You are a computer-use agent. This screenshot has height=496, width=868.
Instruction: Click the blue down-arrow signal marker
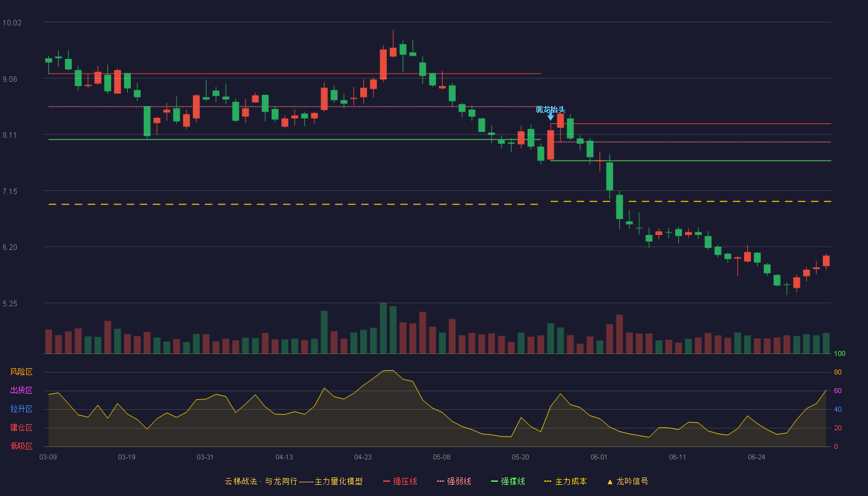(551, 117)
